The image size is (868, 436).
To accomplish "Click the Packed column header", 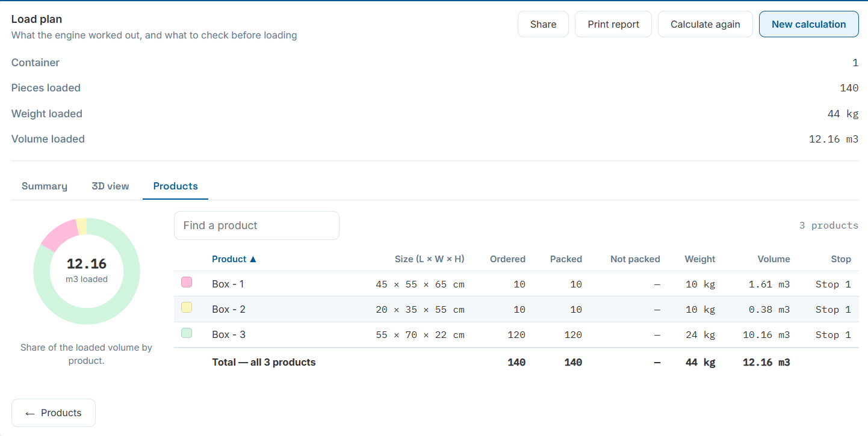I will click(x=566, y=259).
